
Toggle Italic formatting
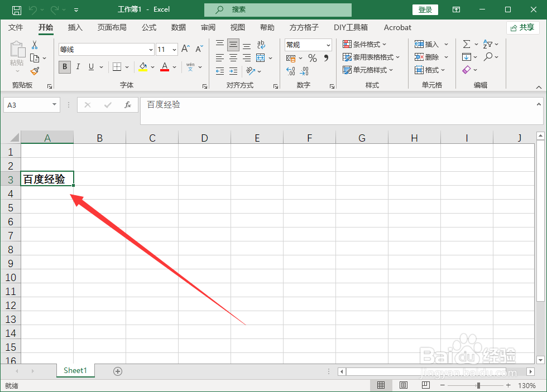[x=78, y=66]
